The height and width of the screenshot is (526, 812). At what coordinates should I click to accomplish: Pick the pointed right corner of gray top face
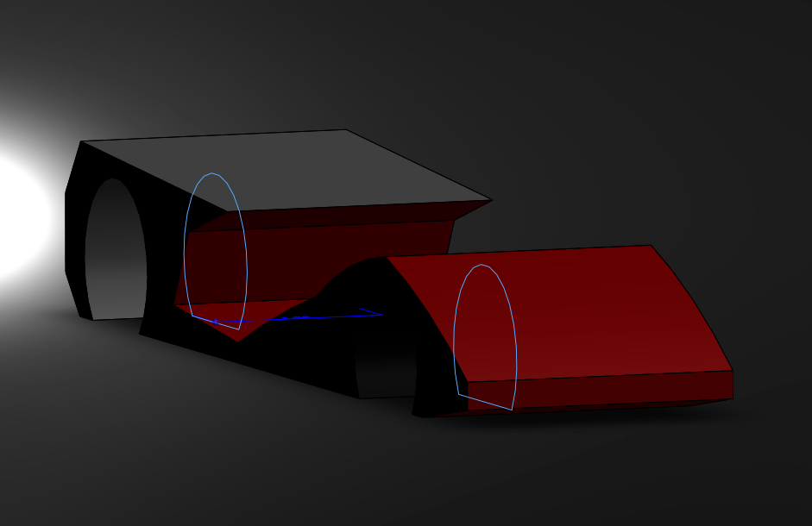tap(489, 201)
